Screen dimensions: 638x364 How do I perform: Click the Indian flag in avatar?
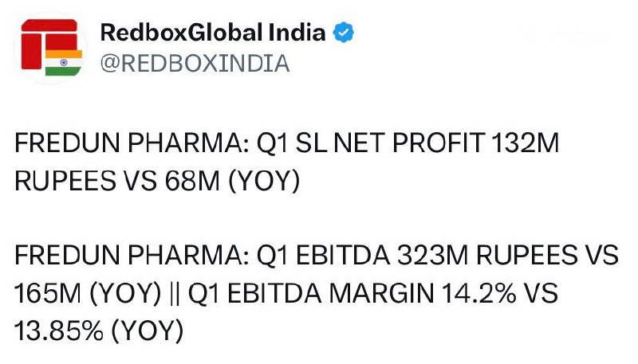click(x=64, y=63)
